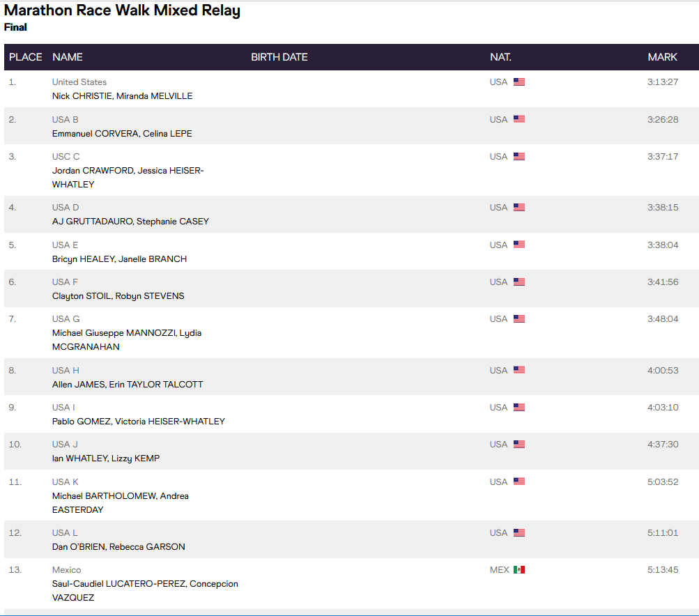Select AJ GRUTTADAURO, Stephanie CASEY entry
Viewport: 699px width, 616px height.
[x=130, y=222]
